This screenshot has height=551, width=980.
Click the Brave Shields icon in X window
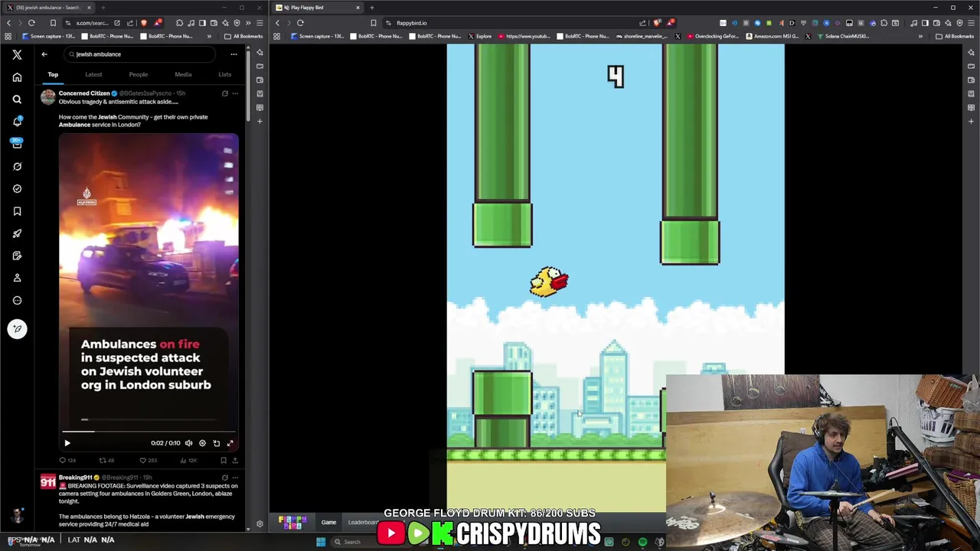[143, 23]
